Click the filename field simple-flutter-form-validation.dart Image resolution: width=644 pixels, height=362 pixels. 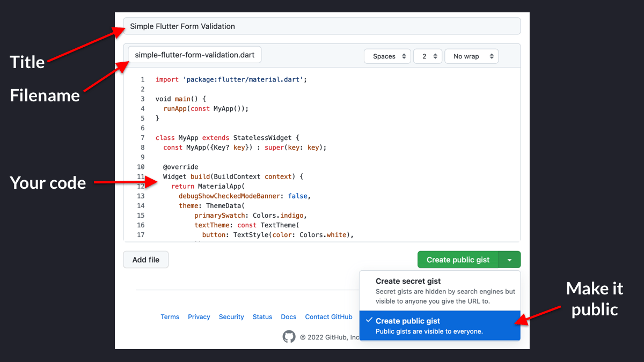pyautogui.click(x=195, y=55)
